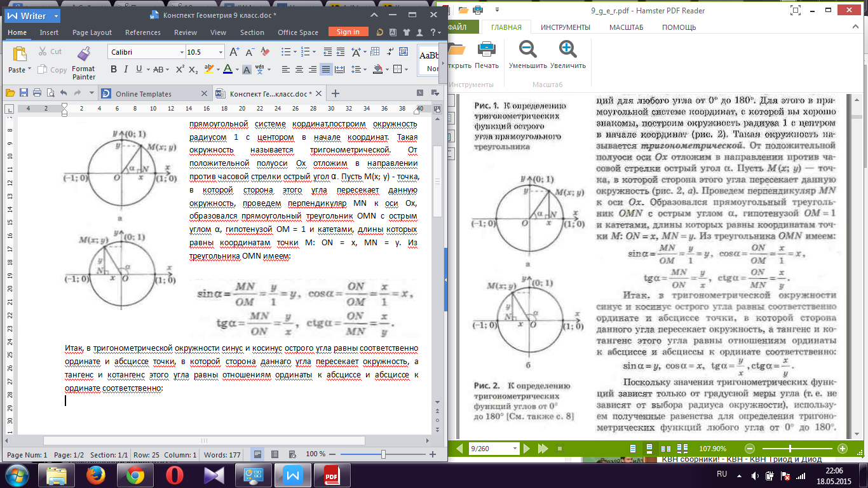Enable justified text alignment
Viewport: 868px width, 488px height.
click(325, 69)
